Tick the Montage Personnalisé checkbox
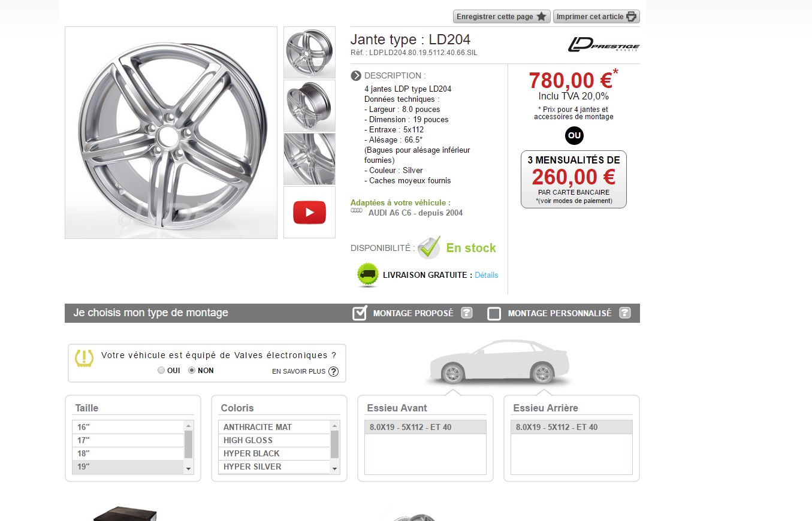The width and height of the screenshot is (812, 521). [x=494, y=313]
